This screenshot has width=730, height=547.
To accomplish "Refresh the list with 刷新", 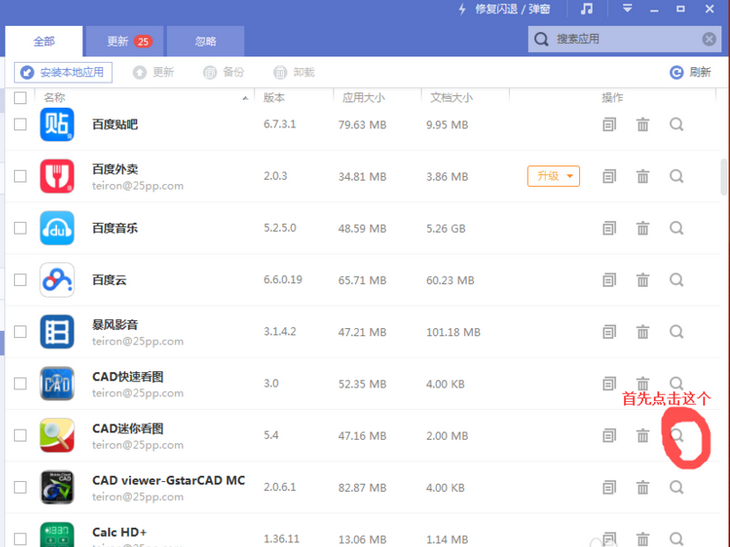I will point(690,72).
